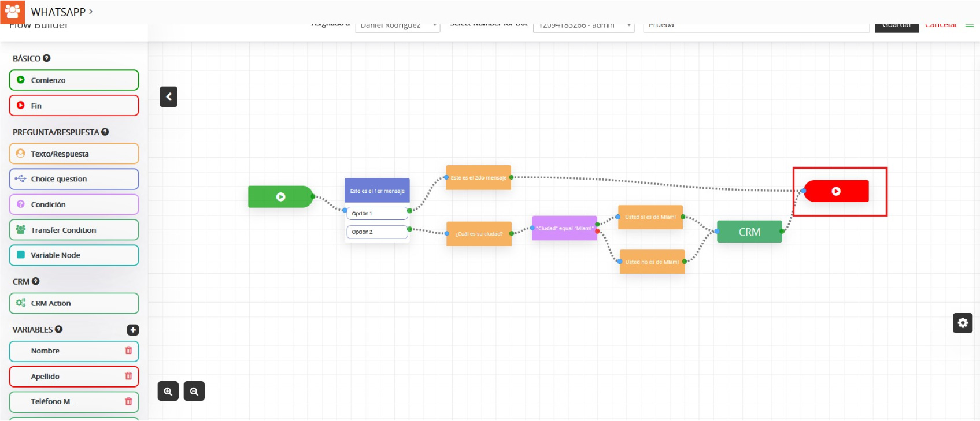This screenshot has width=980, height=421.
Task: Select the Choice question block
Action: (74, 179)
